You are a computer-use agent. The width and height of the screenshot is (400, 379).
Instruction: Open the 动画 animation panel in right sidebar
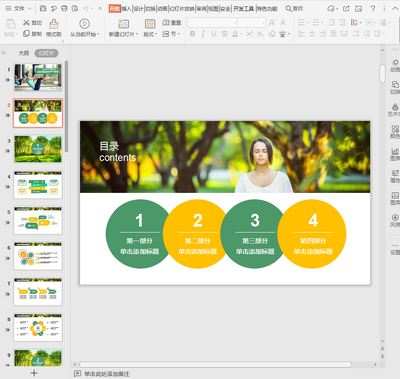[395, 65]
